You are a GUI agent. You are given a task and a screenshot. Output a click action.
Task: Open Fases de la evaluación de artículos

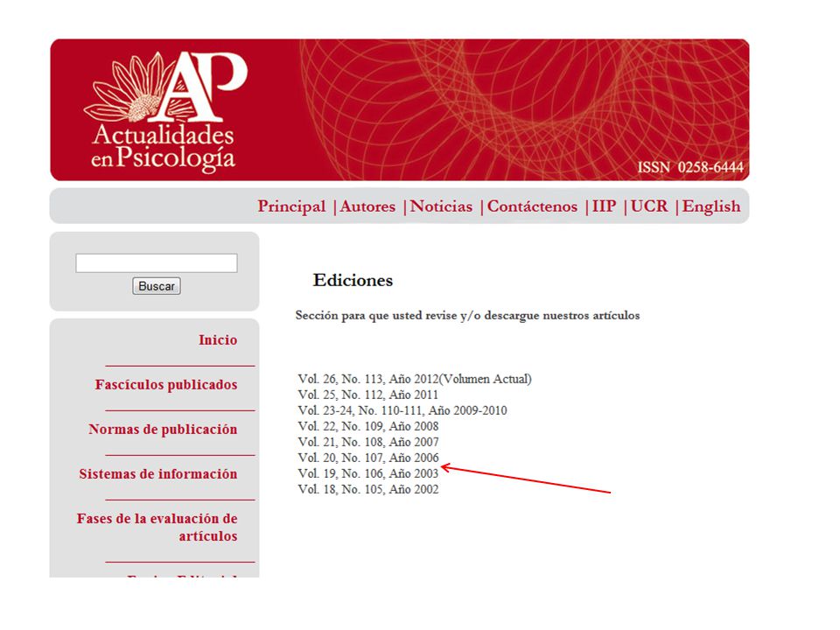[x=157, y=527]
